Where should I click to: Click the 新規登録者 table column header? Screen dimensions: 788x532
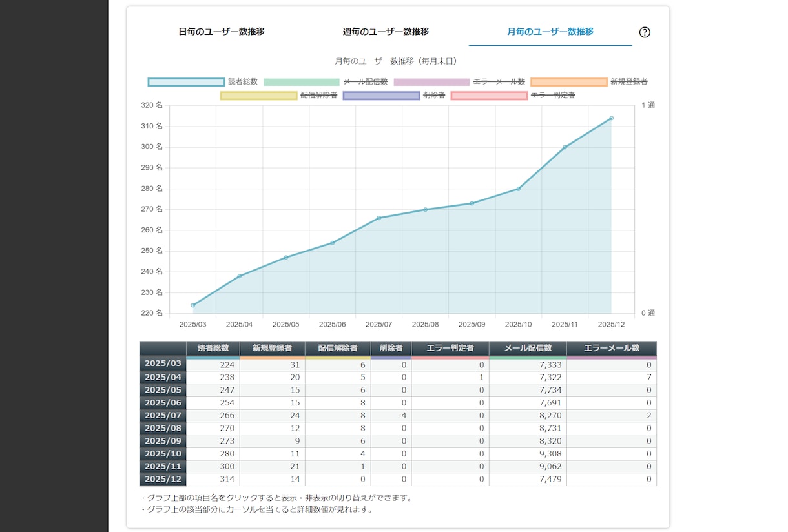pos(273,349)
